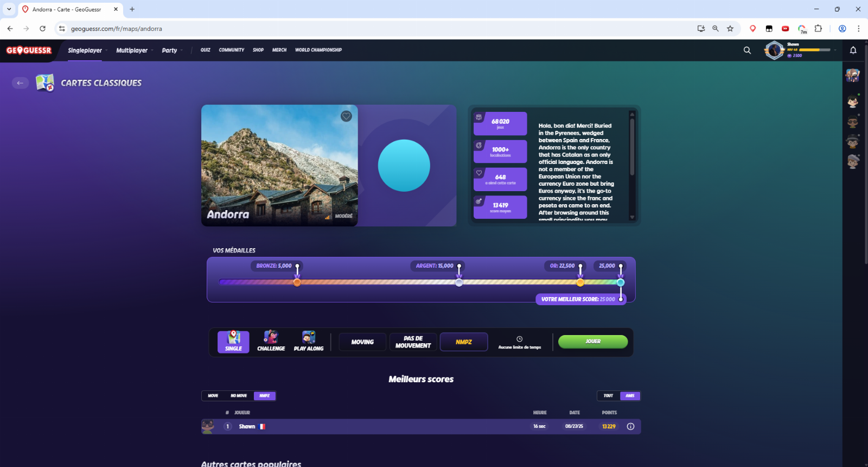Go back using the arrow button
The image size is (868, 467).
20,83
